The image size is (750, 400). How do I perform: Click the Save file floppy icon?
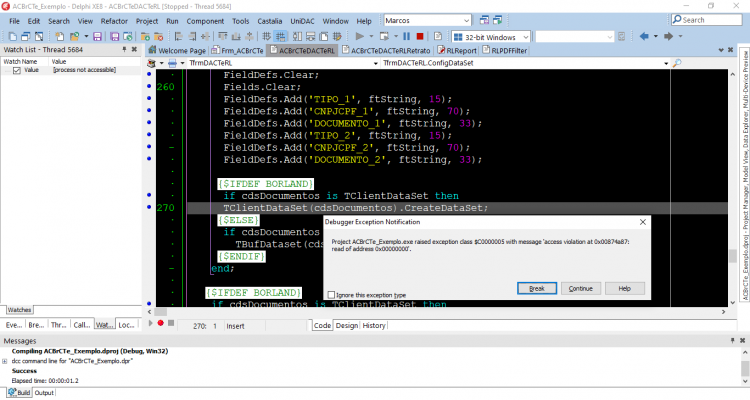click(97, 36)
